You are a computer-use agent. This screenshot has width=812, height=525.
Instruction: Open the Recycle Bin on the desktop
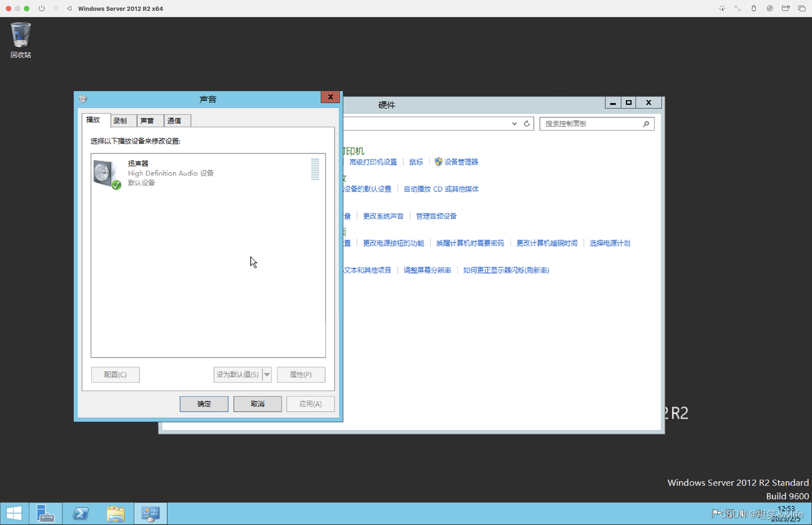click(20, 40)
